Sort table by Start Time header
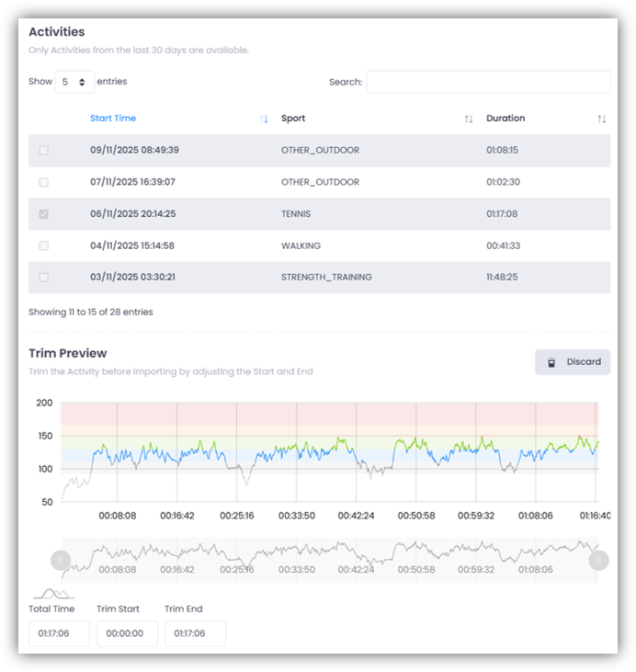Image resolution: width=636 pixels, height=672 pixels. [x=113, y=119]
